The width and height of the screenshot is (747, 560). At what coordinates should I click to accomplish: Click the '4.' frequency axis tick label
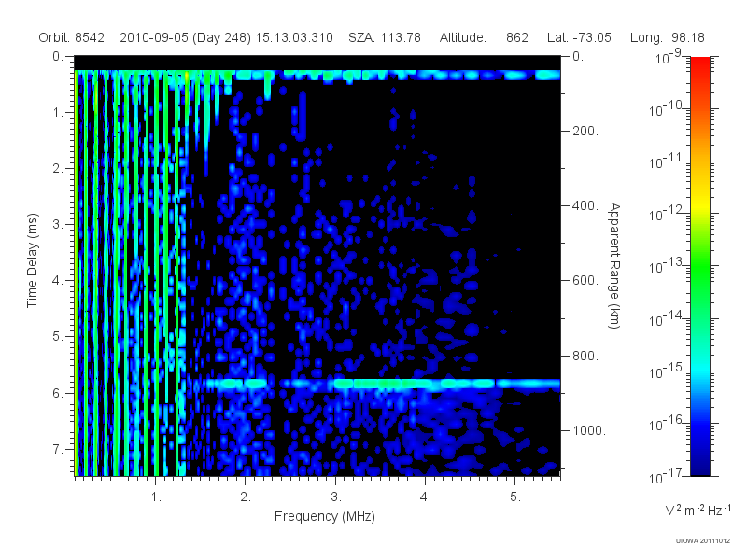coord(426,497)
